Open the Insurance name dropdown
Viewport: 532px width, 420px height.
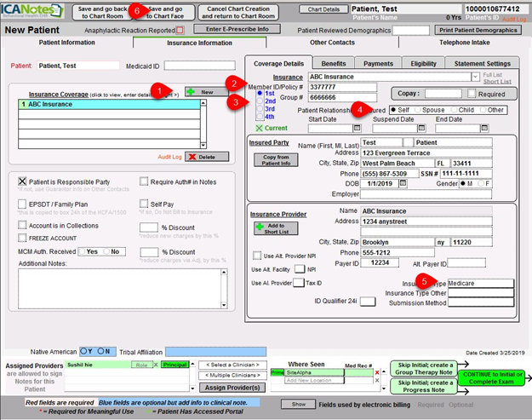[473, 76]
